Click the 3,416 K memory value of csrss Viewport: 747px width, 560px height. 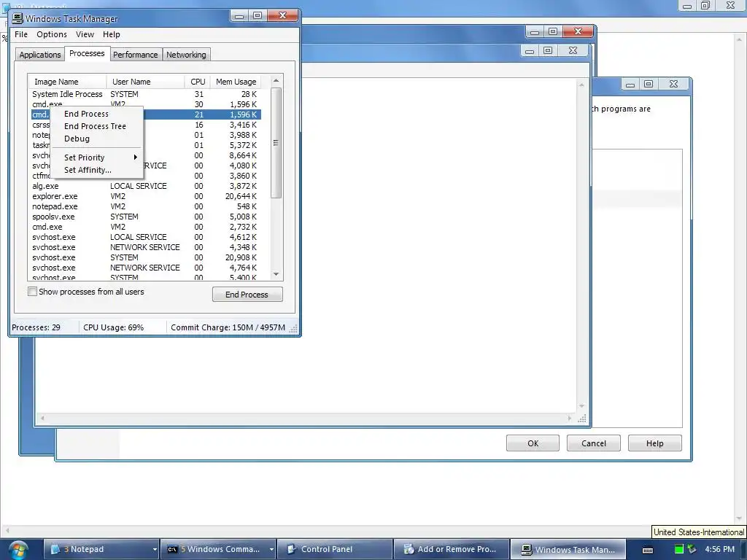(x=243, y=125)
